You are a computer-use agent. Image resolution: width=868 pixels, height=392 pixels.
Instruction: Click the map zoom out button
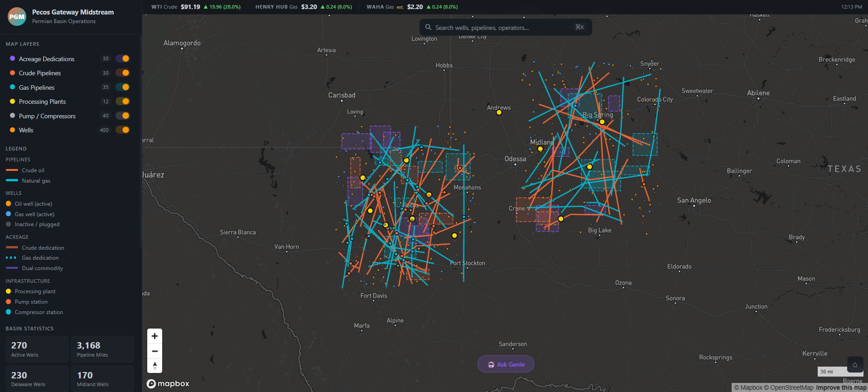pyautogui.click(x=154, y=351)
